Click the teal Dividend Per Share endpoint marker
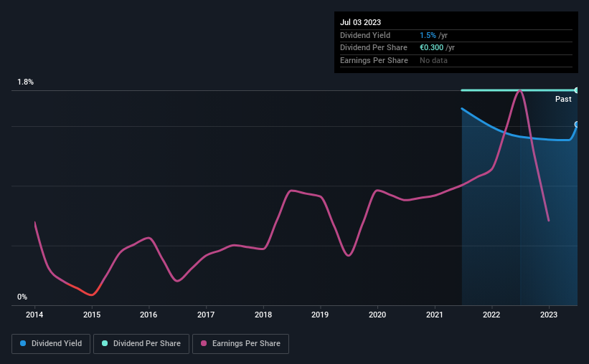This screenshot has height=364, width=589. click(576, 90)
